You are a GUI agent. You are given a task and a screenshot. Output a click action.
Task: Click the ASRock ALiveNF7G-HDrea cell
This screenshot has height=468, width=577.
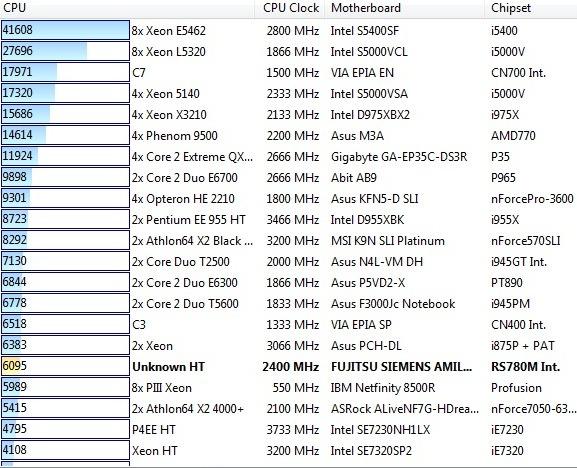click(x=405, y=408)
